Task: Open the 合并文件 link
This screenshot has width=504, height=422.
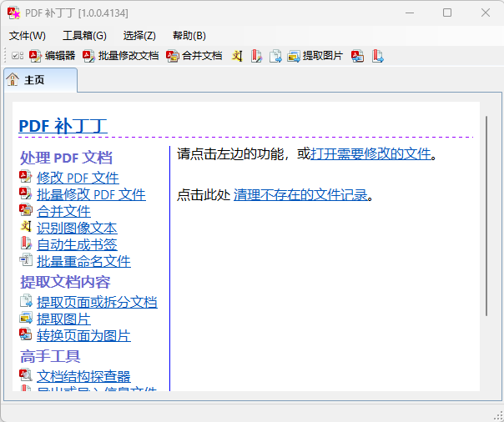Action: [63, 211]
